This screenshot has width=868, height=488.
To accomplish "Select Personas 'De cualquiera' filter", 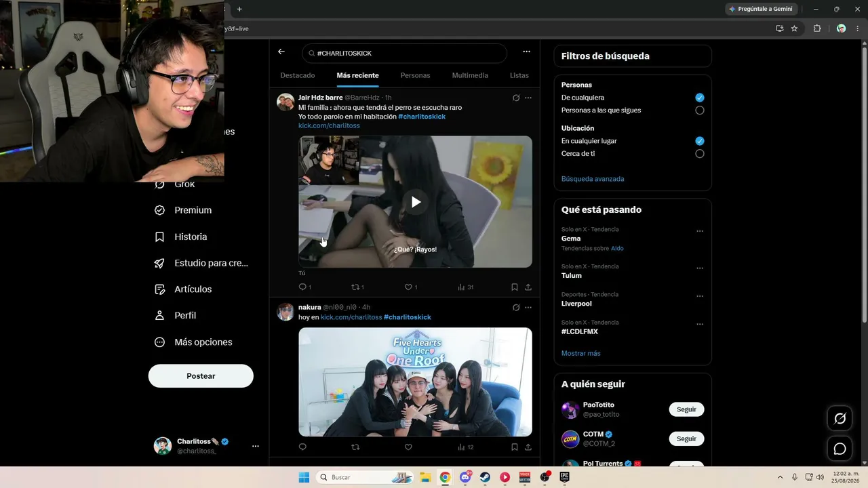I will (700, 98).
